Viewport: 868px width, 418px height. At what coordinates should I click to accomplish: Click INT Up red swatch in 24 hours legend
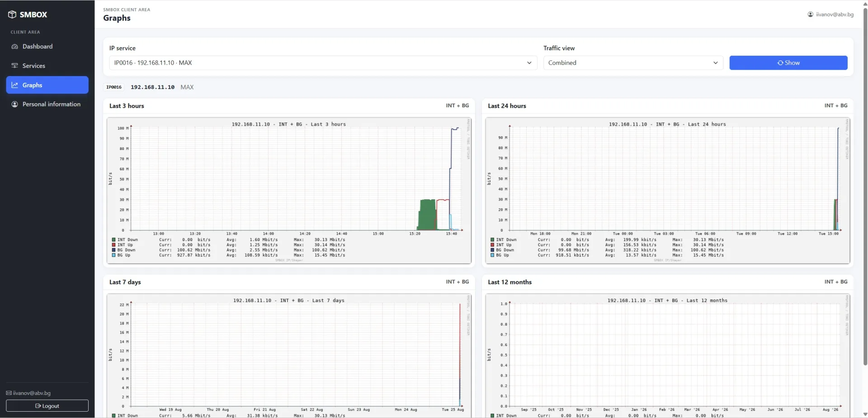[492, 245]
